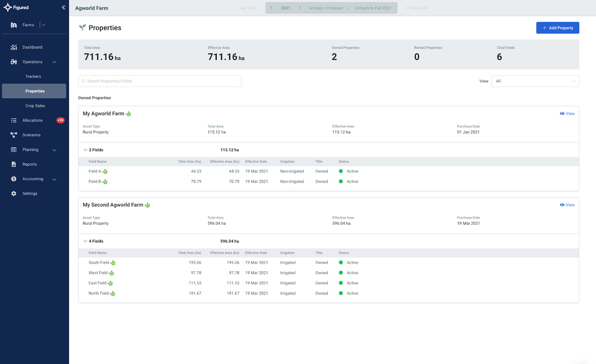Screen dimensions: 596x364
Task: Click the Agworld icon beside My Agworld Farm
Action: pos(129,114)
